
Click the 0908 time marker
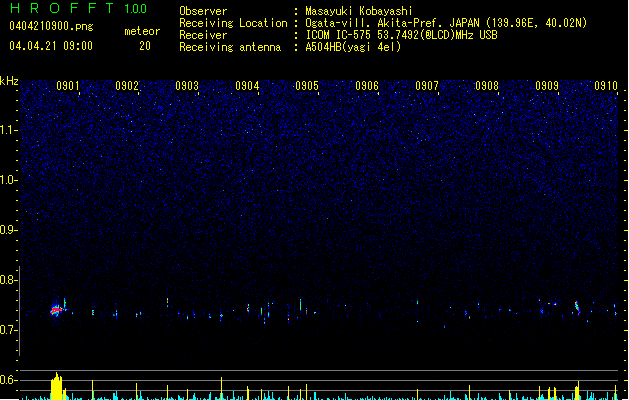pos(487,86)
